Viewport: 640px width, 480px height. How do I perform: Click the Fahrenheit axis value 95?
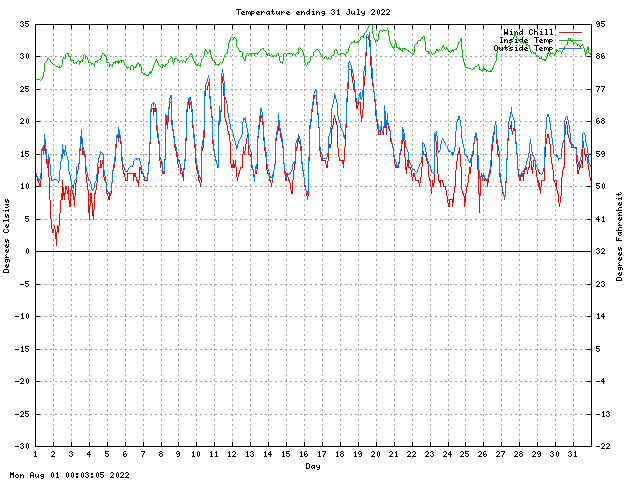[x=600, y=24]
